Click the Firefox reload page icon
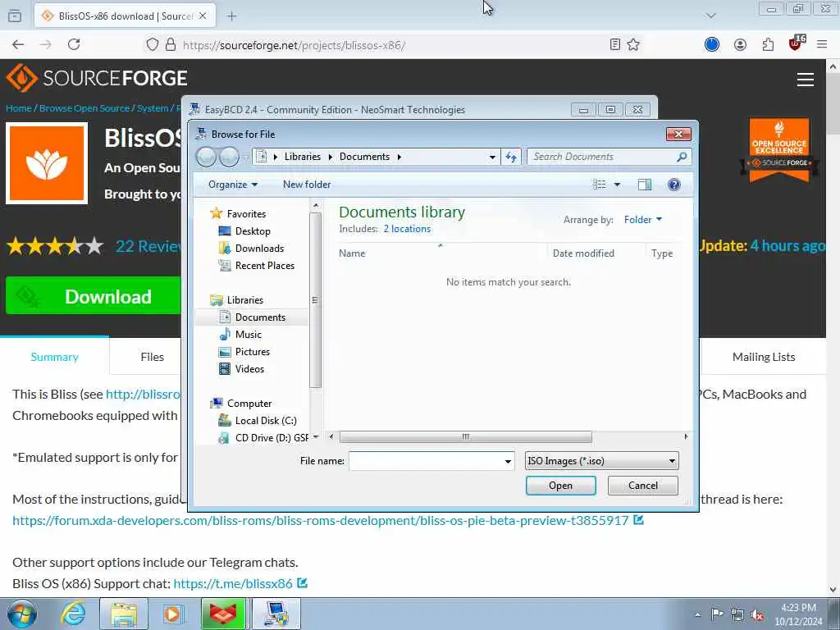 coord(74,44)
